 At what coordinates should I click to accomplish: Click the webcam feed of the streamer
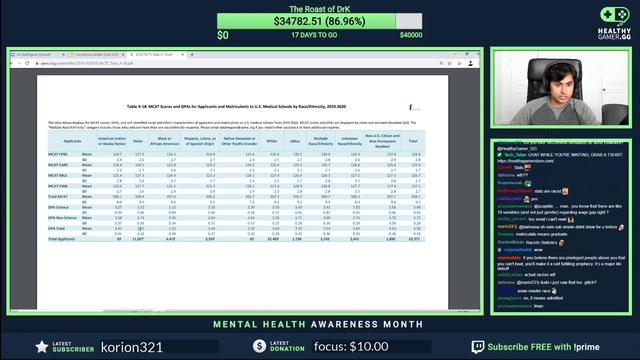point(561,88)
